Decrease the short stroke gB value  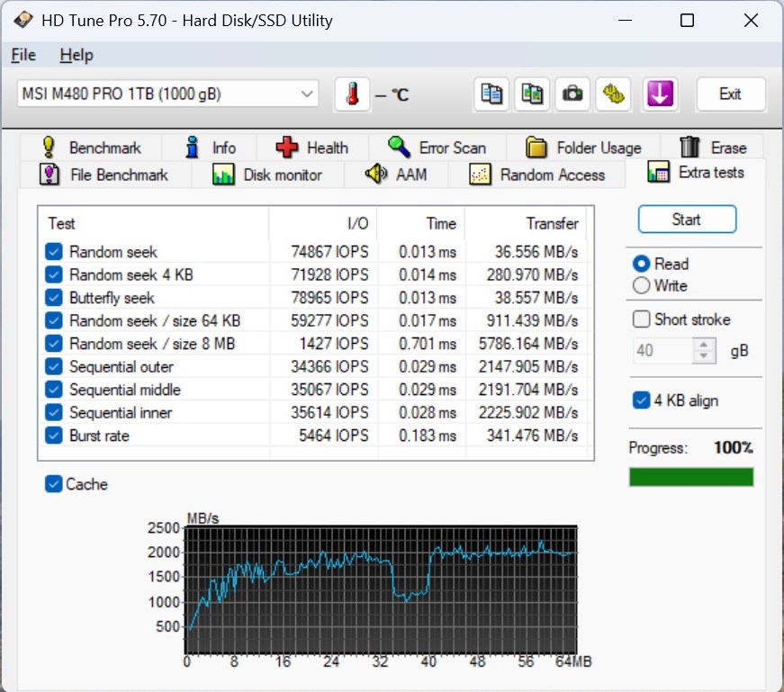(x=704, y=356)
